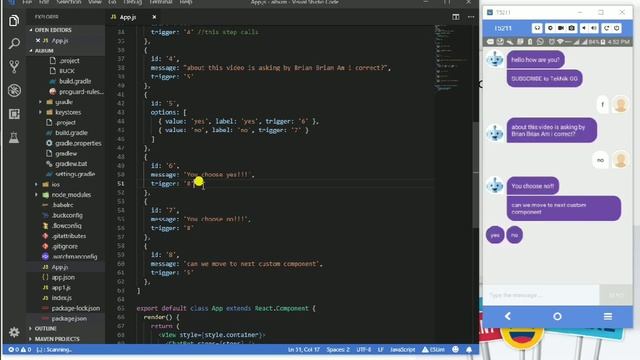
Task: Open the Help menu
Action: click(x=186, y=2)
